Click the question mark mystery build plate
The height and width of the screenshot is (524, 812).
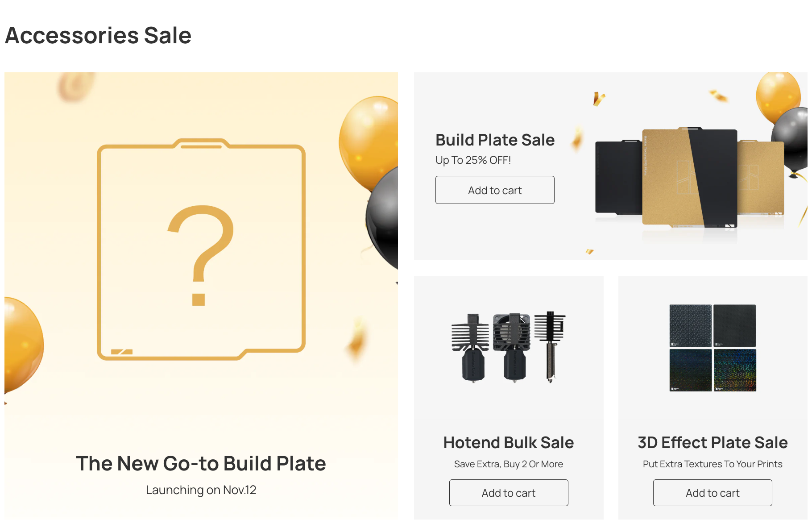point(201,250)
